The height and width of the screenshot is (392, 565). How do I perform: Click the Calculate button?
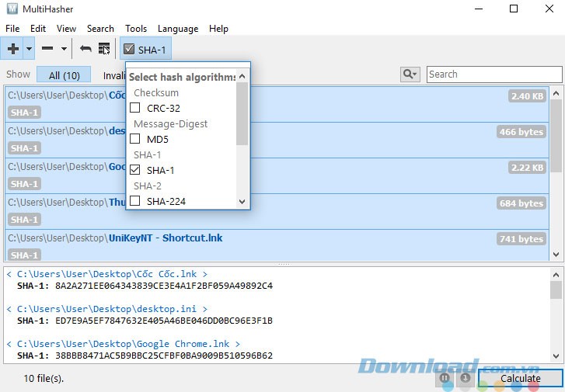520,378
